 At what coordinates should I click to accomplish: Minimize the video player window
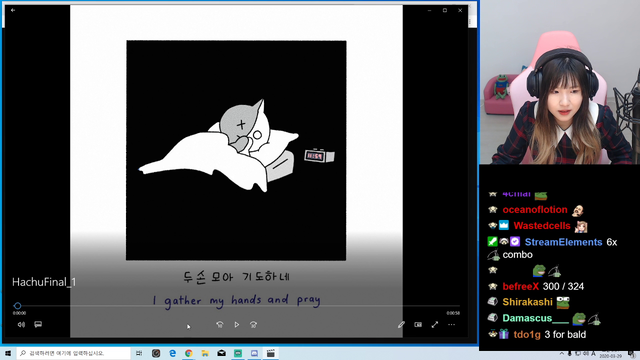tap(429, 10)
